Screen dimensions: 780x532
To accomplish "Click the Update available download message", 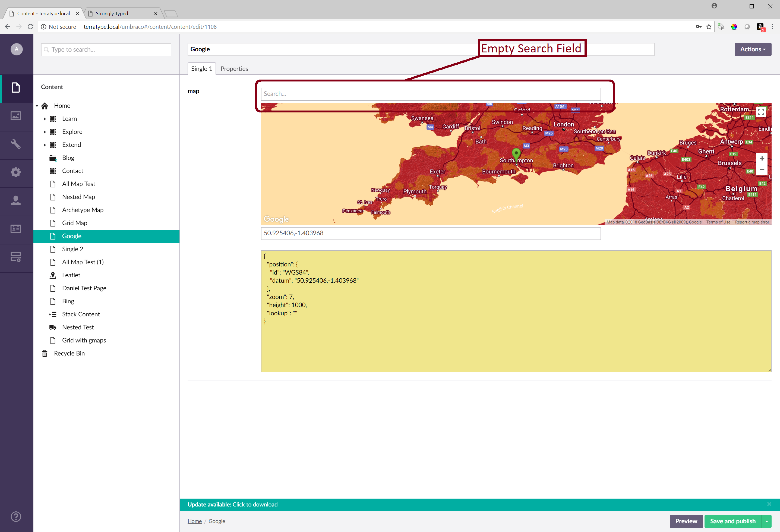I will (x=233, y=505).
